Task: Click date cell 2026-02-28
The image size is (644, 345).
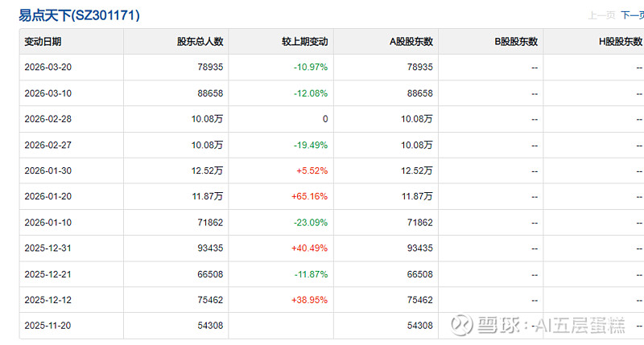Action: pos(48,119)
